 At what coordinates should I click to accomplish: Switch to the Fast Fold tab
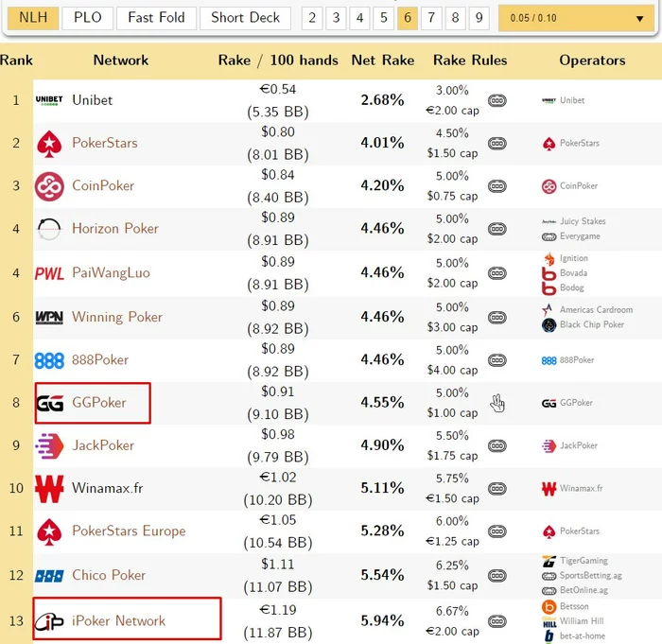(156, 18)
